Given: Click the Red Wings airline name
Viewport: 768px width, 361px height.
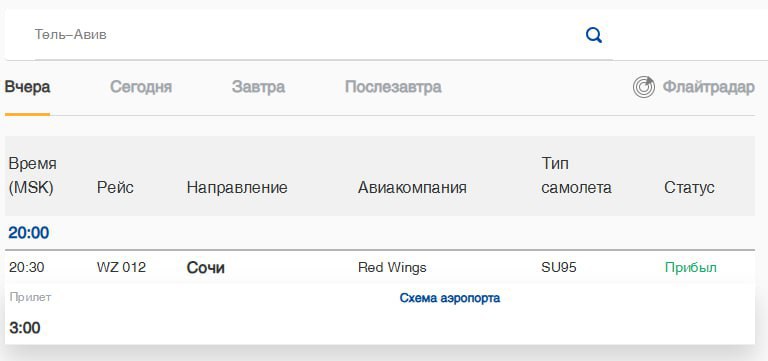Looking at the screenshot, I should [392, 267].
